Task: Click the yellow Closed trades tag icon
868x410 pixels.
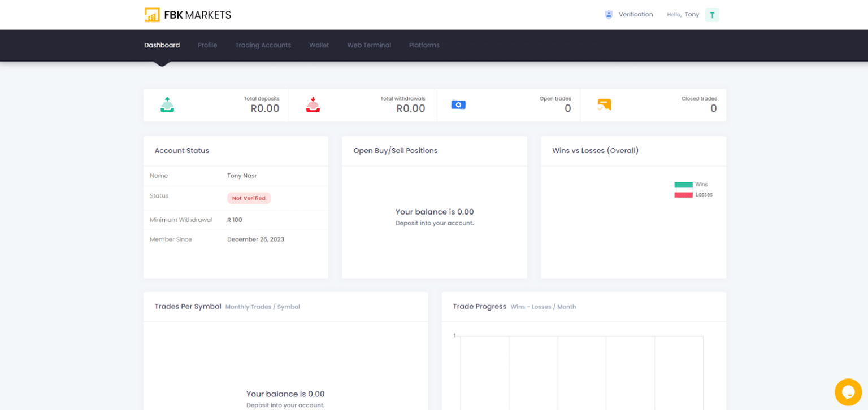Action: pos(604,104)
